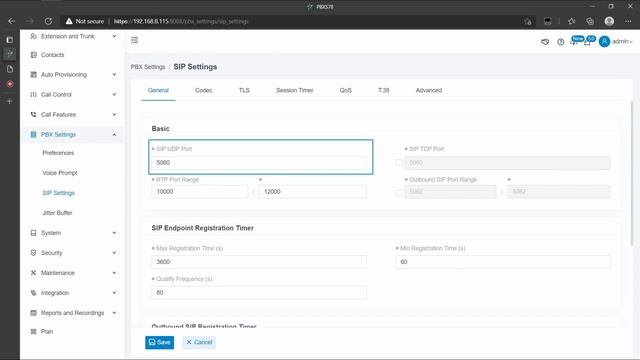The width and height of the screenshot is (640, 360).
Task: Expand Auto Provisioning menu chevron
Action: click(x=114, y=75)
